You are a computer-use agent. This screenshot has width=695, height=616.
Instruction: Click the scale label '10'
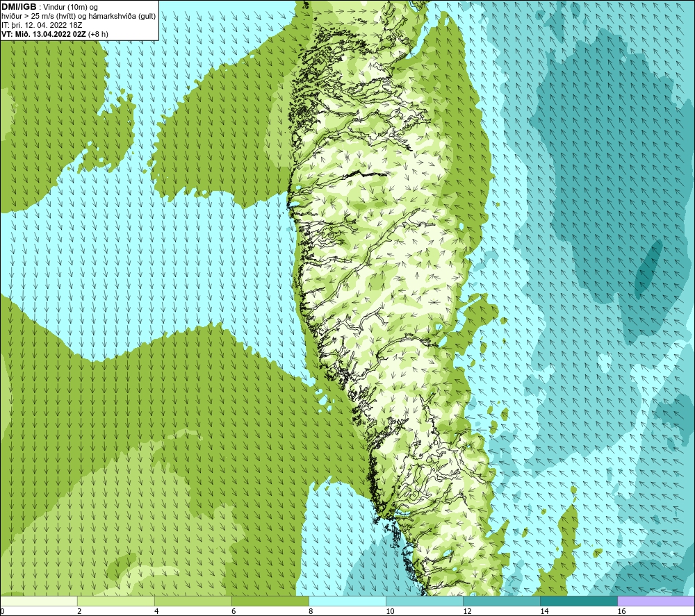pyautogui.click(x=390, y=611)
